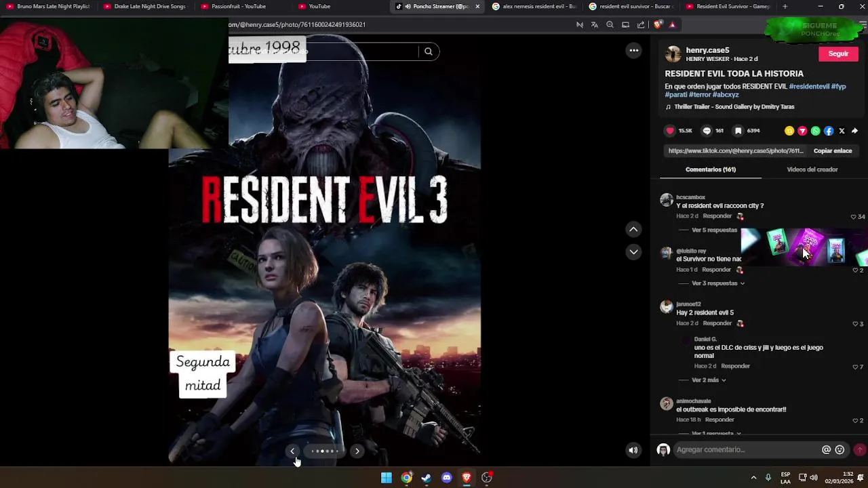Share the post via Facebook icon
The image size is (868, 488).
click(x=829, y=131)
